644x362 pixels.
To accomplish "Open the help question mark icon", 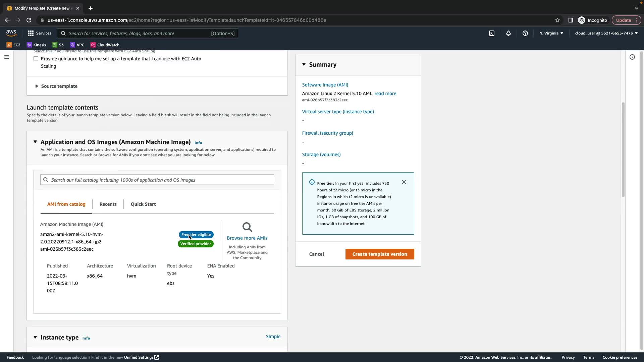I will coord(525,33).
